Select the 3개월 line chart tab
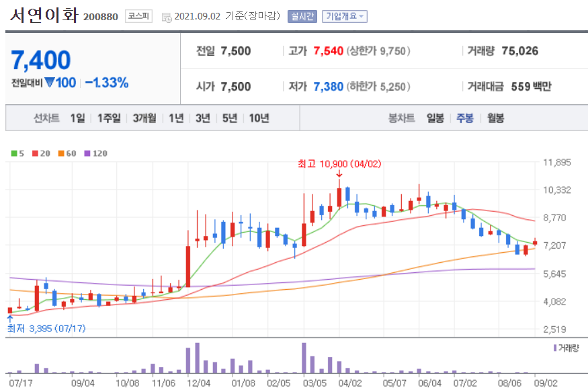 144,118
